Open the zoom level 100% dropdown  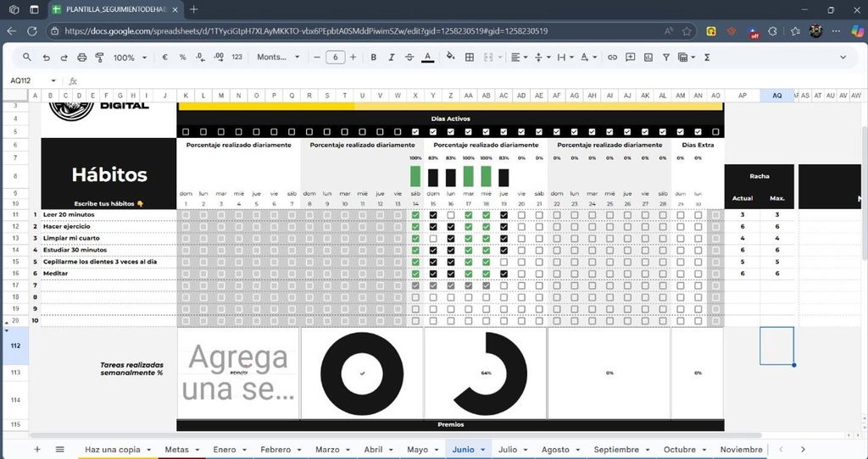(x=130, y=58)
